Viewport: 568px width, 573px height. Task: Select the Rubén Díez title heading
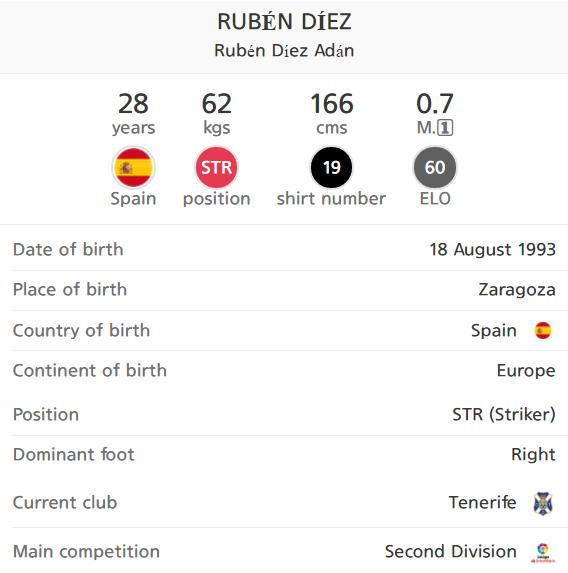[284, 21]
